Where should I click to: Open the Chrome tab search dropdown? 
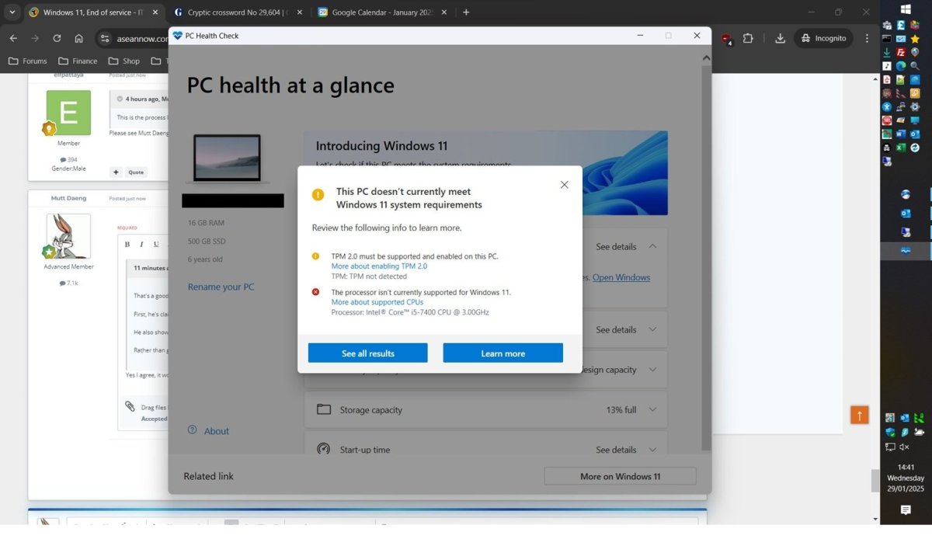click(x=12, y=12)
